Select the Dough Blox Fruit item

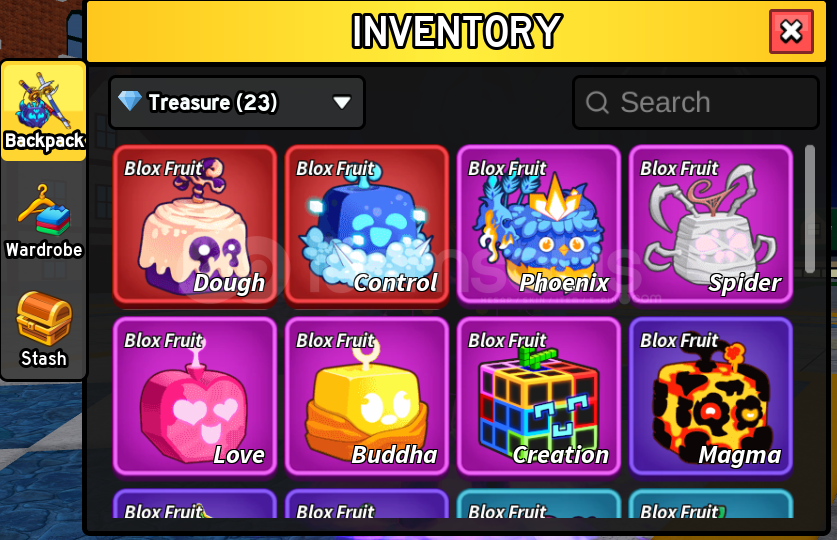[195, 225]
